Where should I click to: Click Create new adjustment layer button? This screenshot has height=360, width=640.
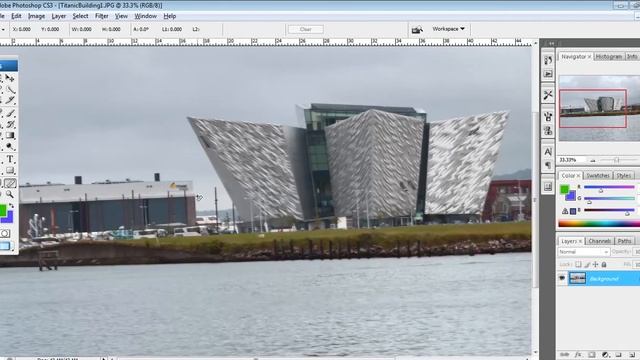point(605,355)
